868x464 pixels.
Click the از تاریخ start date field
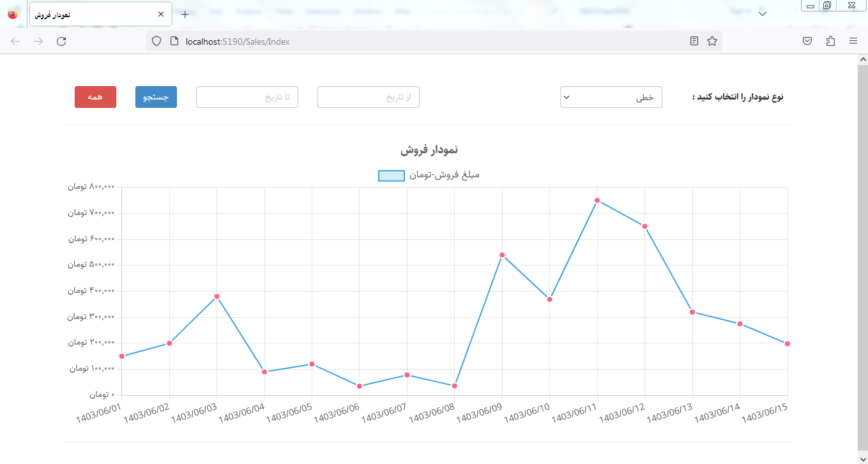[x=368, y=97]
